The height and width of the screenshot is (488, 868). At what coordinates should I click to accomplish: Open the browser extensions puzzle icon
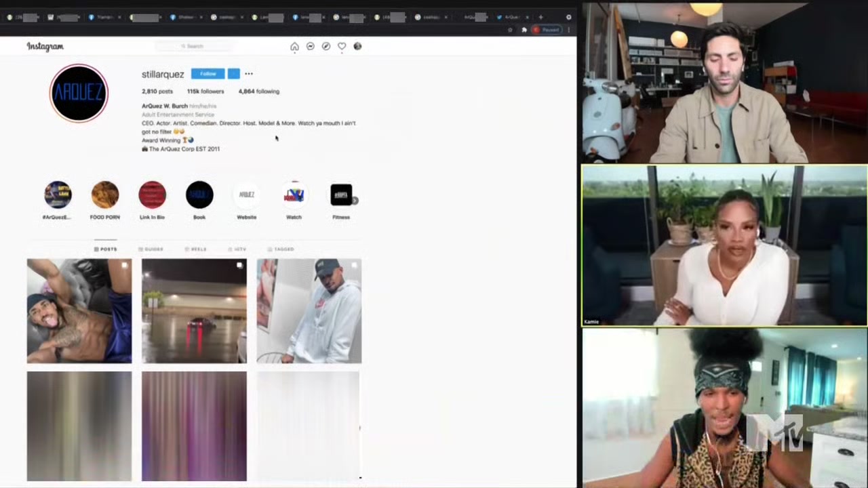(x=524, y=30)
